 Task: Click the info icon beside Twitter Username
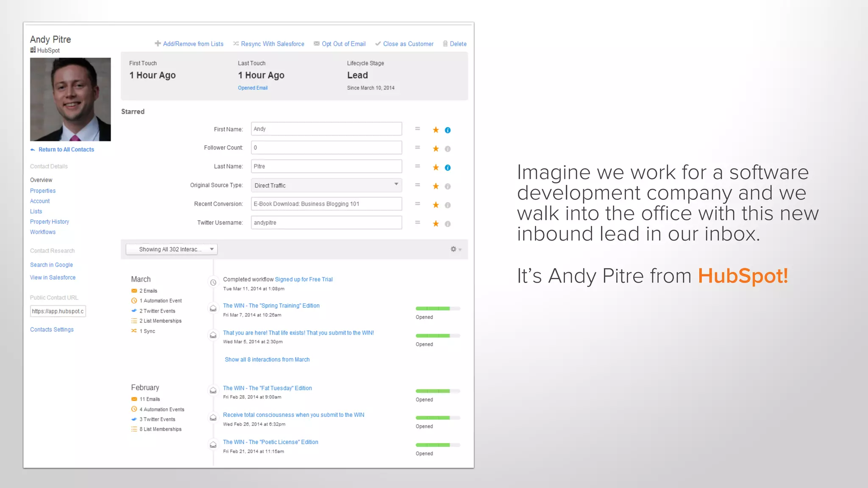(x=448, y=224)
